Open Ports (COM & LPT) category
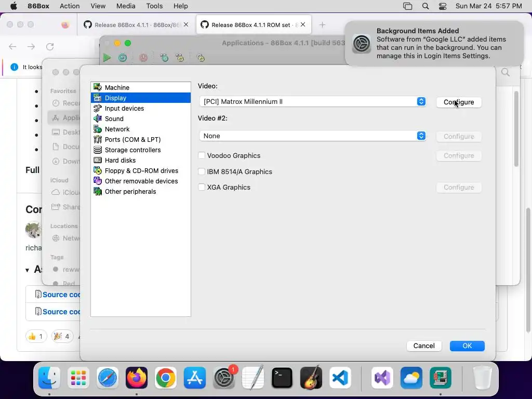Viewport: 532px width, 399px height. coord(140,139)
